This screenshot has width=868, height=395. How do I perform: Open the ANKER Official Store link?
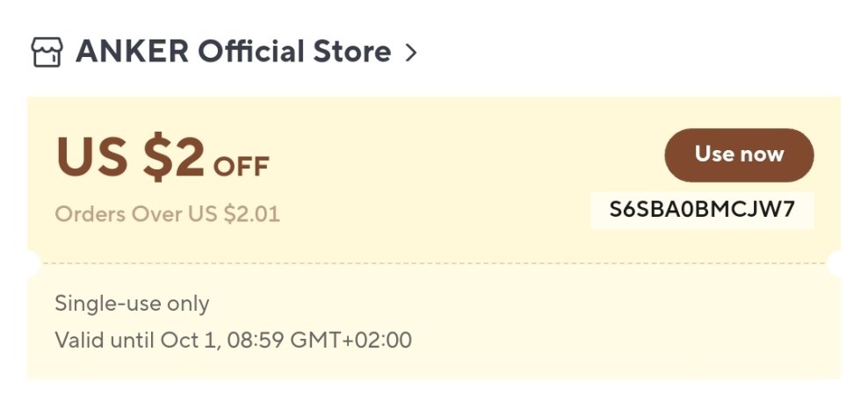(233, 52)
